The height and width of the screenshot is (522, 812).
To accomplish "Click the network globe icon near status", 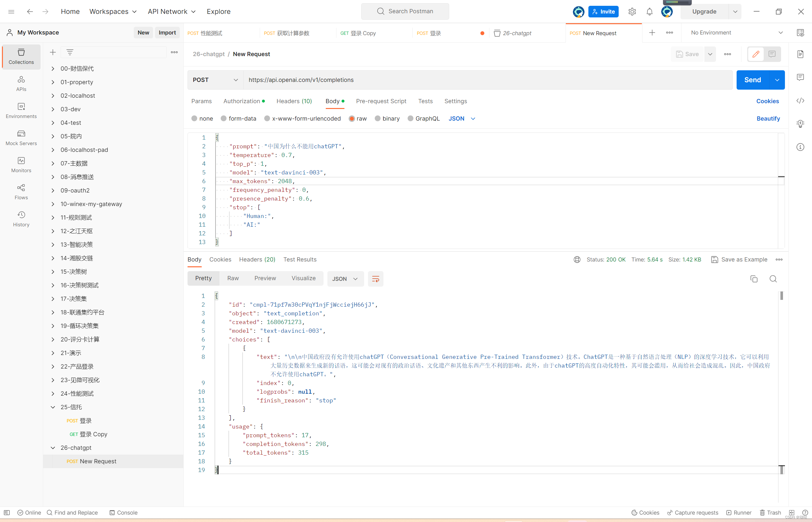I will click(x=577, y=259).
